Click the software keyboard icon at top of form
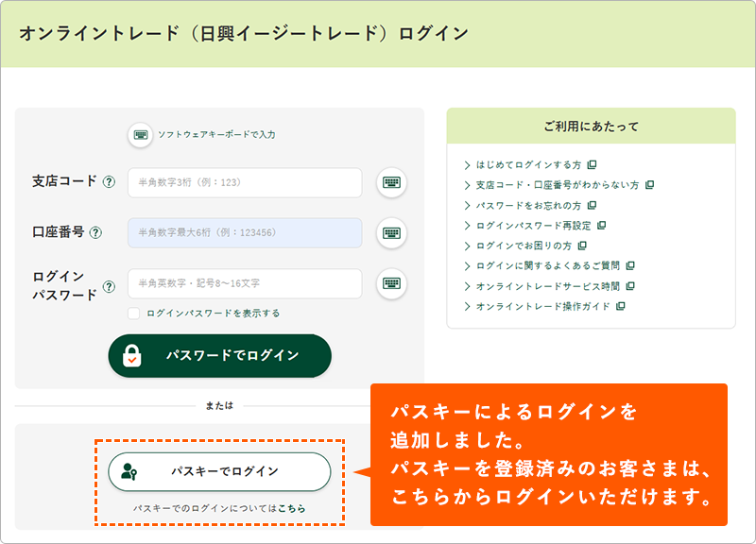 click(x=141, y=135)
